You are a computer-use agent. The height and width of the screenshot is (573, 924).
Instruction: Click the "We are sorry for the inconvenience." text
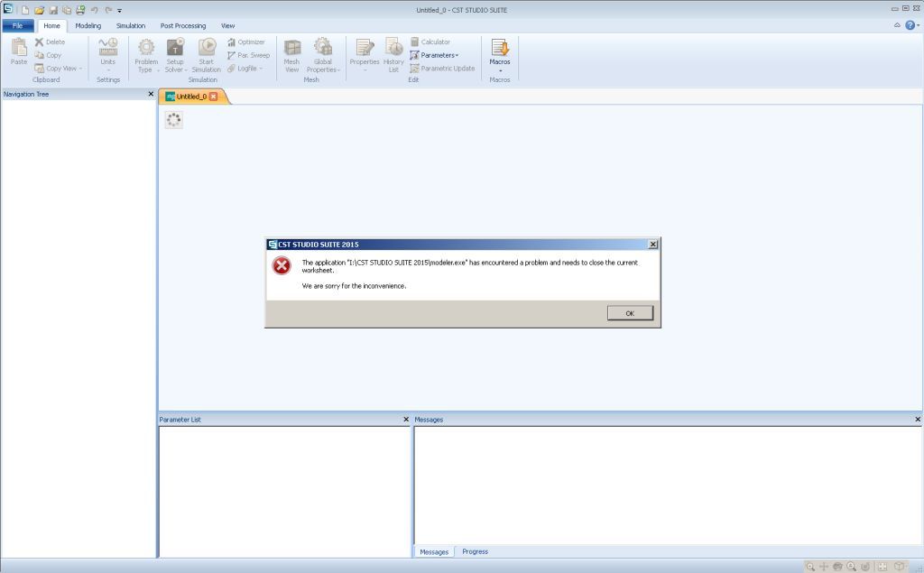pos(354,286)
